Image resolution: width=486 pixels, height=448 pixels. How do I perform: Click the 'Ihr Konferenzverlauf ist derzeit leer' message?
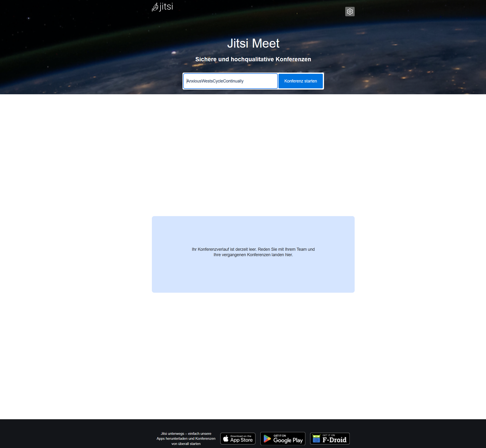coord(253,252)
